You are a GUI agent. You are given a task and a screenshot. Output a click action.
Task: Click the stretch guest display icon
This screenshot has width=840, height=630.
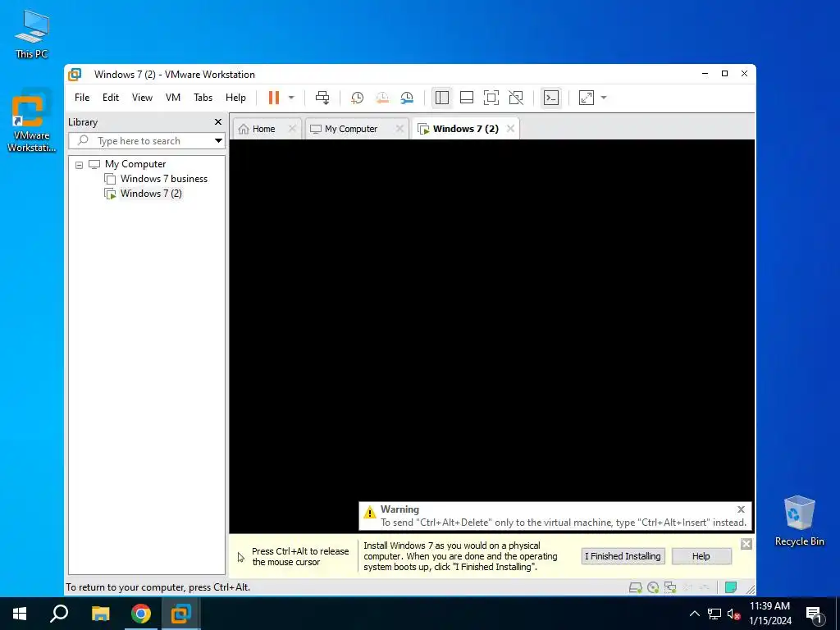coord(587,98)
